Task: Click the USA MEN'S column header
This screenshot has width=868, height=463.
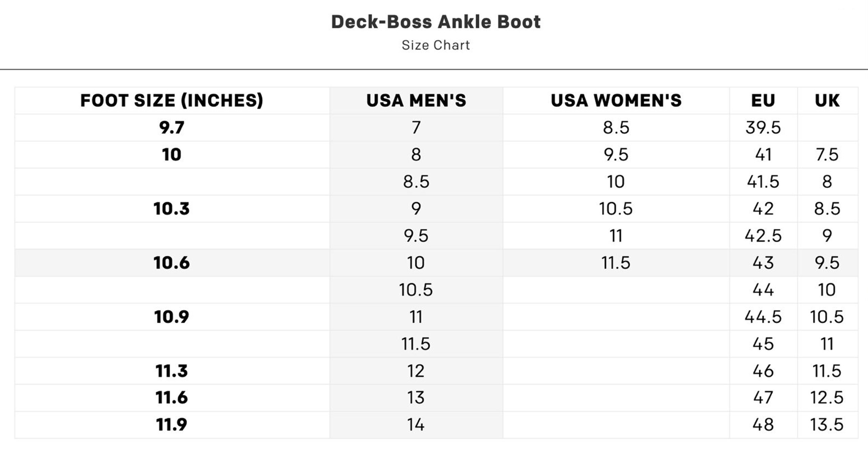Action: coord(416,100)
